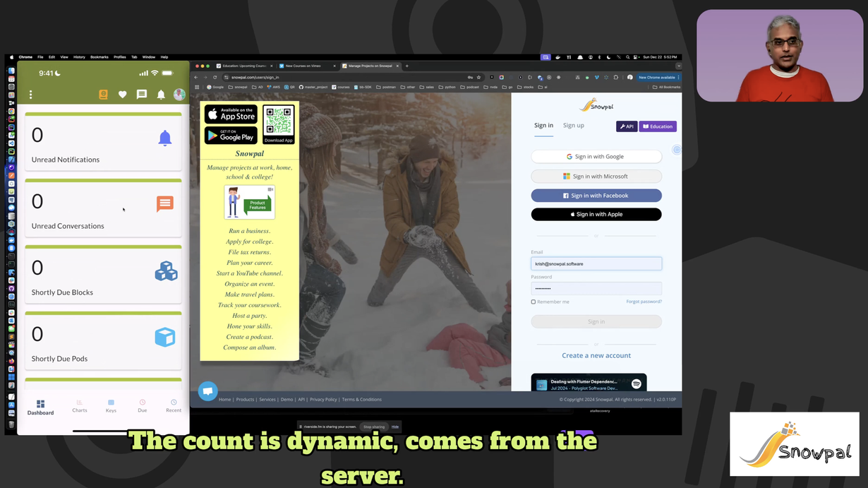Click the Google Play download badge

click(231, 135)
